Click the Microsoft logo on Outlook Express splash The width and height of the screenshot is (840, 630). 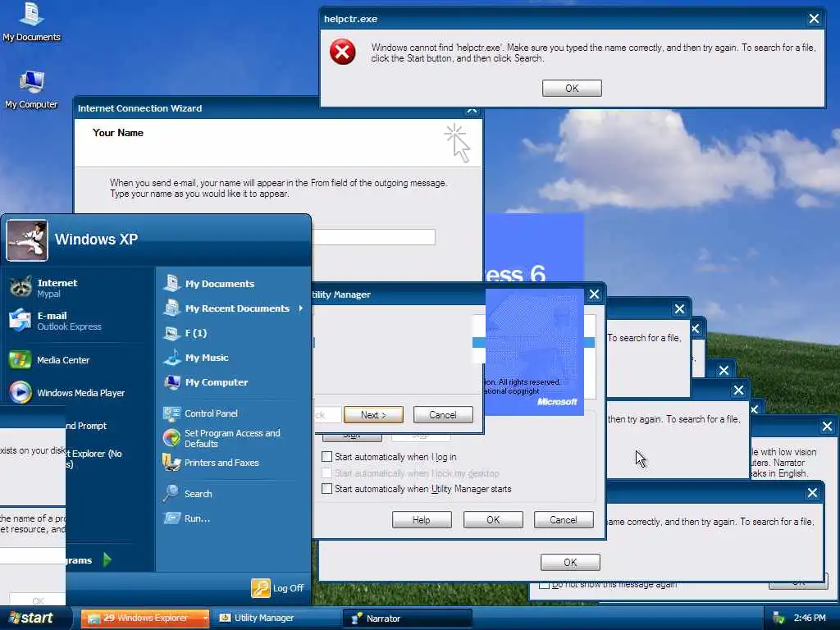(x=557, y=402)
